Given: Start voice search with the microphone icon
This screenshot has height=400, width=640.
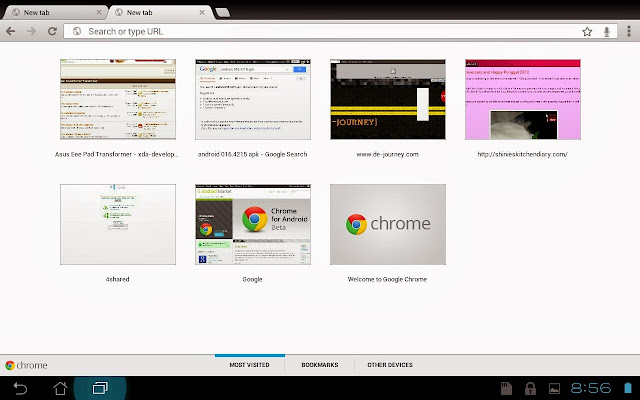Looking at the screenshot, I should click(607, 32).
